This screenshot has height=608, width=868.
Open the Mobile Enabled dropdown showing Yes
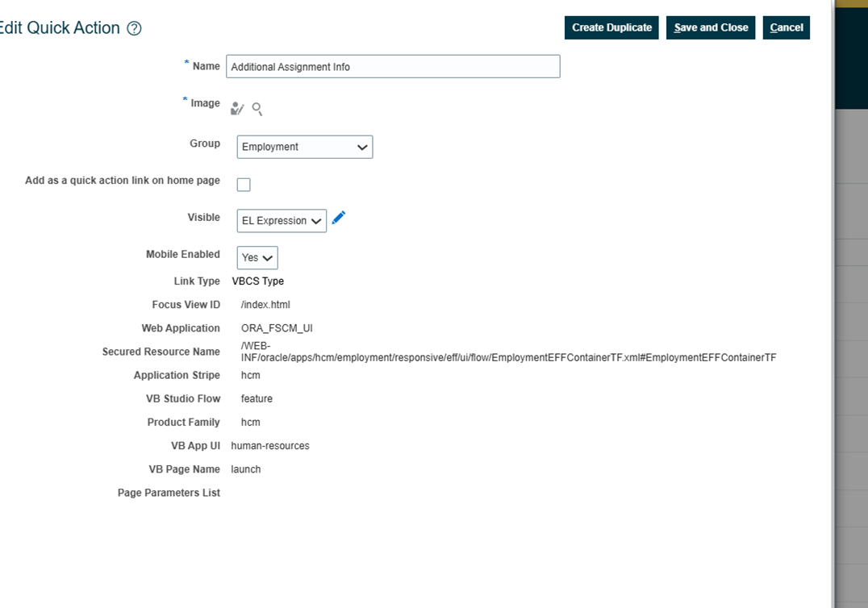click(257, 258)
